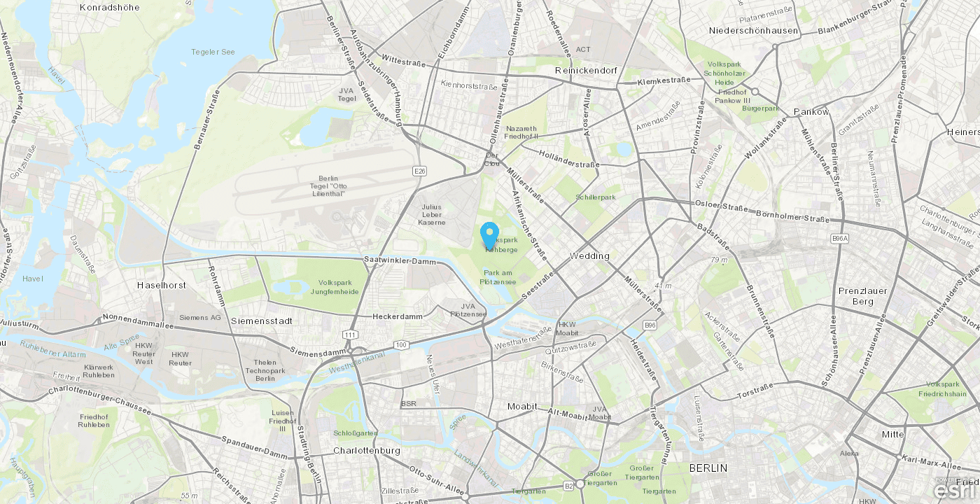Click the Berlin Tegel Otto Lilienthal airport label
Image resolution: width=980 pixels, height=504 pixels.
click(x=328, y=186)
